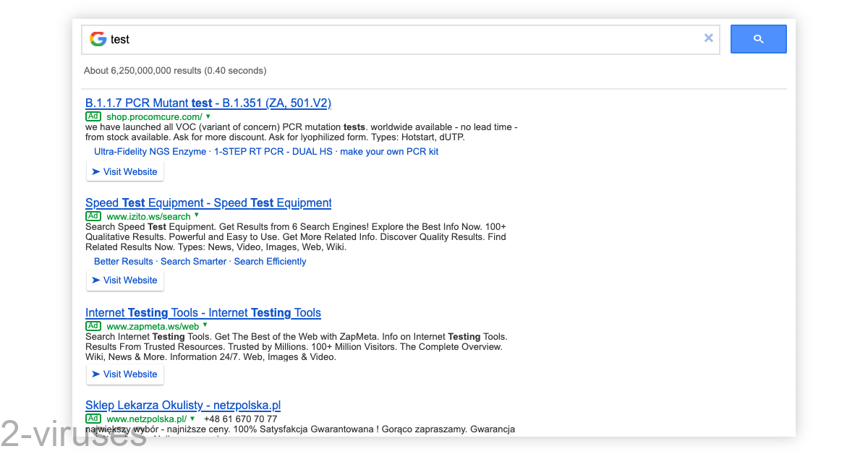868x454 pixels.
Task: Click Visit Website under Speed Test Equipment
Action: pos(124,280)
